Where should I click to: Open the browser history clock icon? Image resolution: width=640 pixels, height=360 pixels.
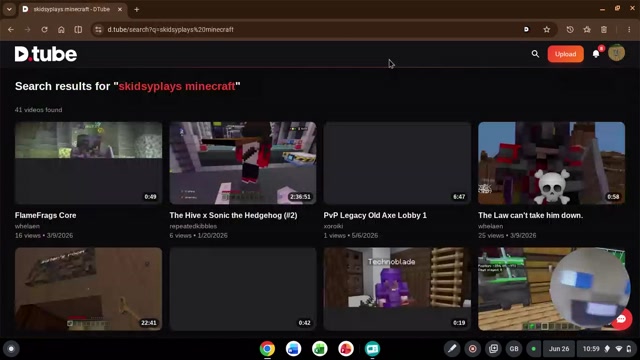(570, 29)
